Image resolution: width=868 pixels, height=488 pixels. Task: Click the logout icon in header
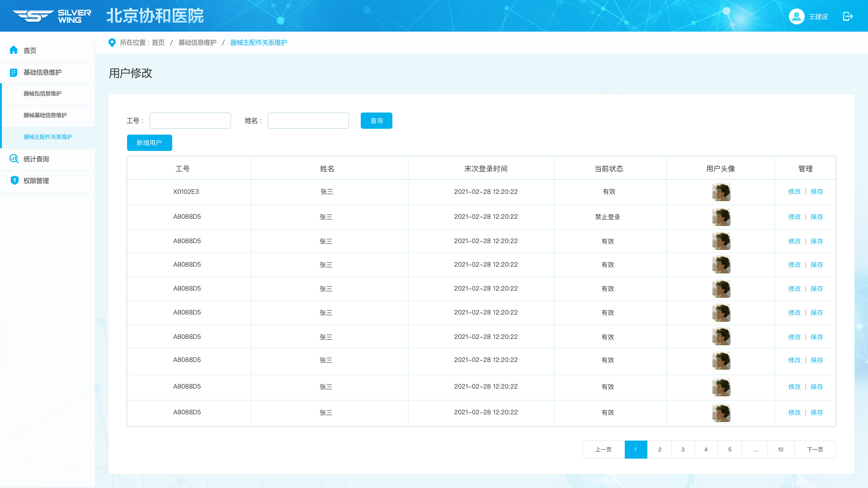coord(848,16)
